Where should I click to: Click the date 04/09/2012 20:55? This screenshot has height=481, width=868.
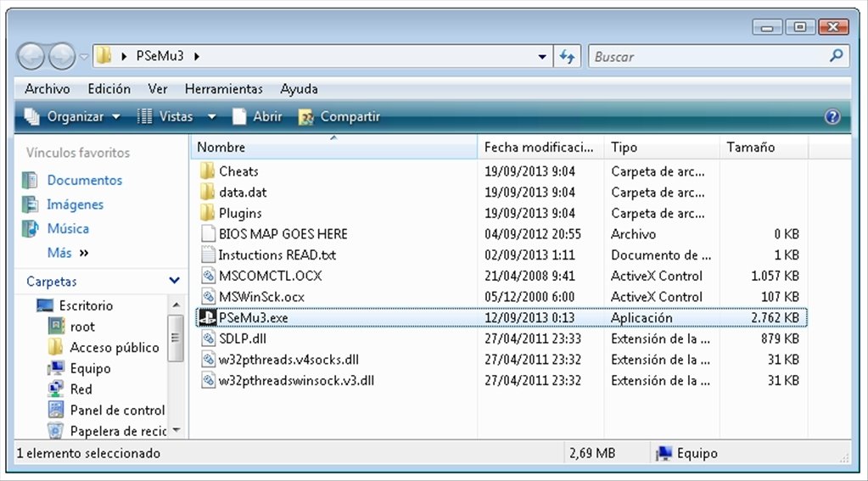coord(533,234)
